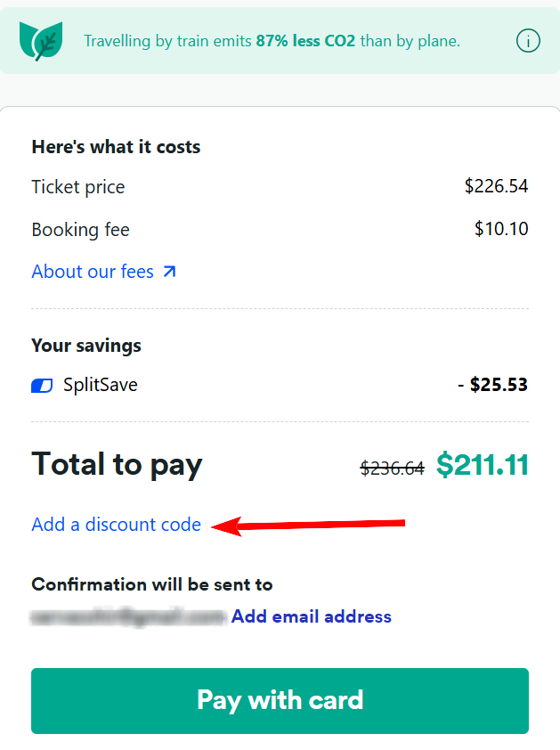Select the discounted total $211.11
The height and width of the screenshot is (750, 560).
[482, 464]
